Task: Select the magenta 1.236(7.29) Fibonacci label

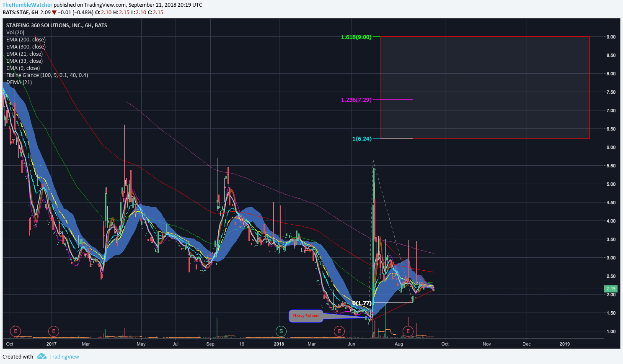Action: [x=356, y=100]
